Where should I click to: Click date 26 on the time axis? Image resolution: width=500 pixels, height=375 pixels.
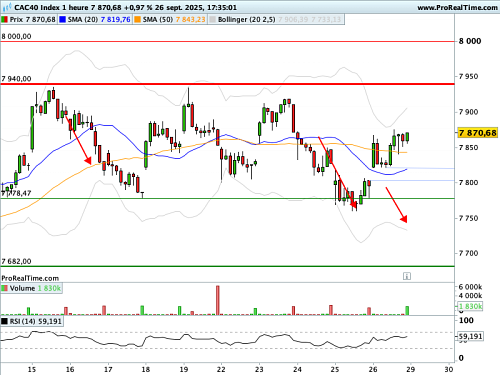373,369
